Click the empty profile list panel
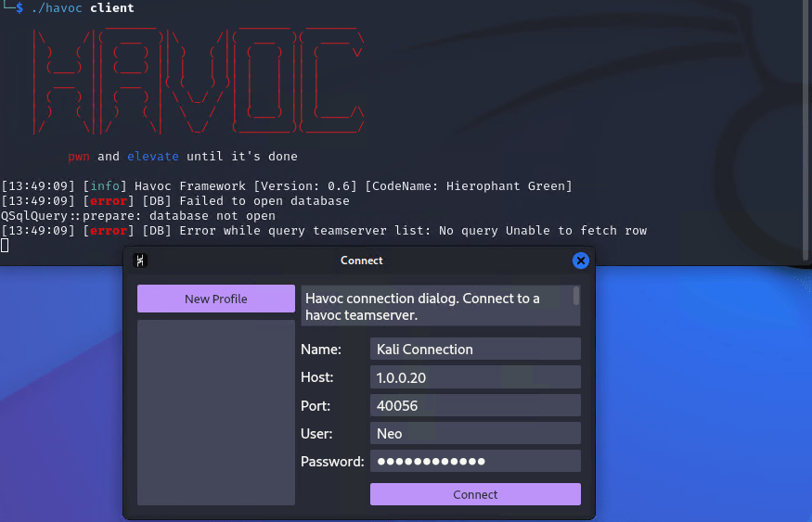 (215, 412)
